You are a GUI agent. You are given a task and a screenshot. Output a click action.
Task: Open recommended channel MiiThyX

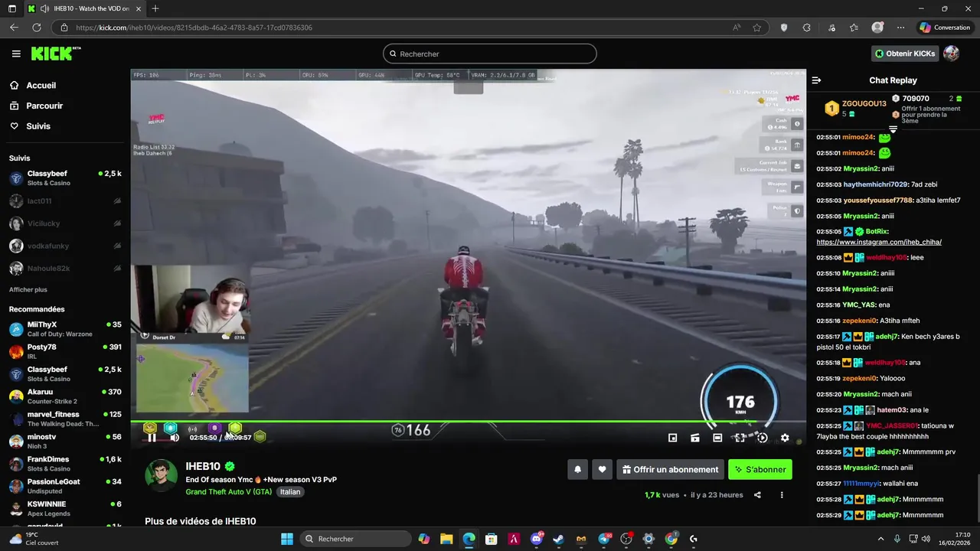65,329
